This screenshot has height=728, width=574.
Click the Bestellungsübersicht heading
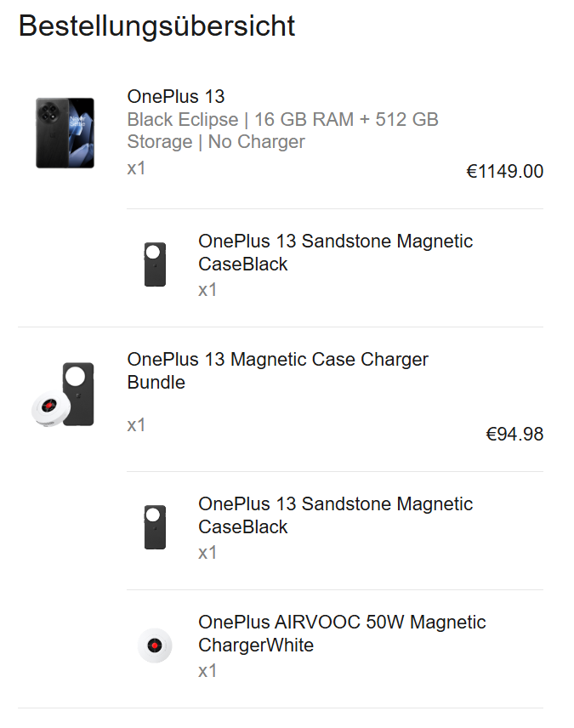point(157,26)
